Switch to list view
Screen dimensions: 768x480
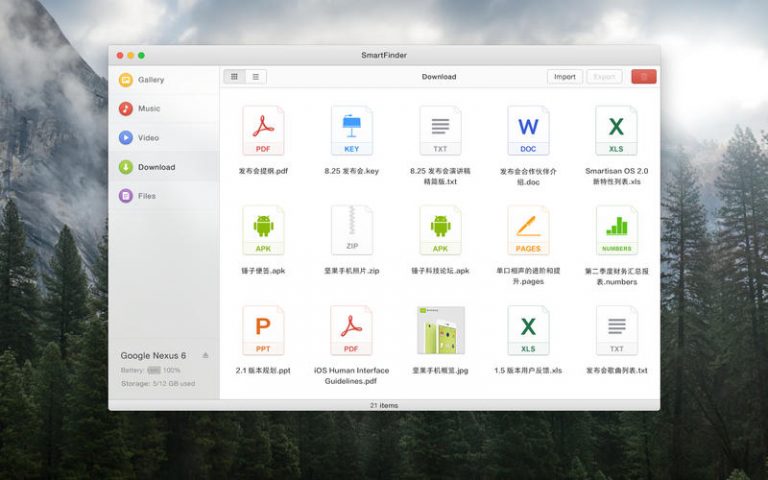256,77
